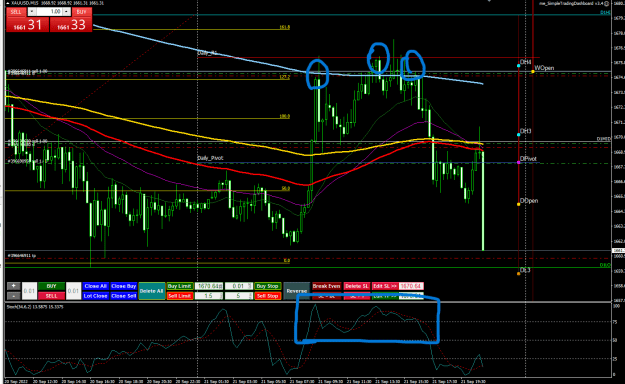Click the Delete SL button

[356, 286]
